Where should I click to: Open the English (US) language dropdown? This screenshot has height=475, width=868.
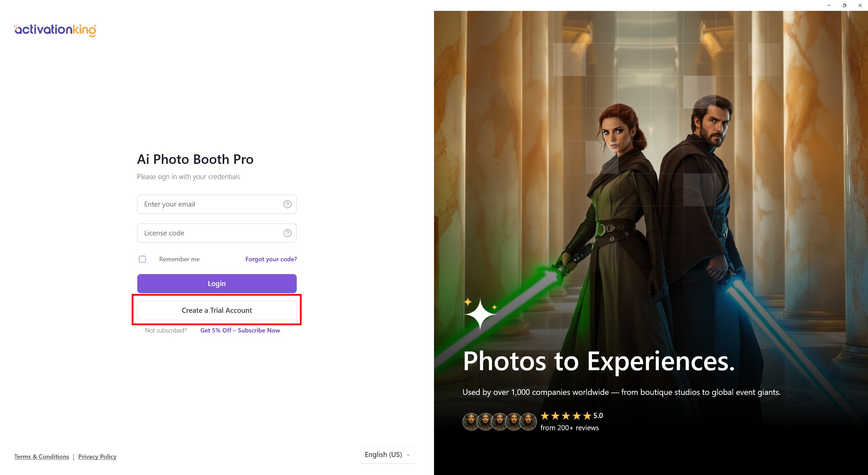[383, 455]
